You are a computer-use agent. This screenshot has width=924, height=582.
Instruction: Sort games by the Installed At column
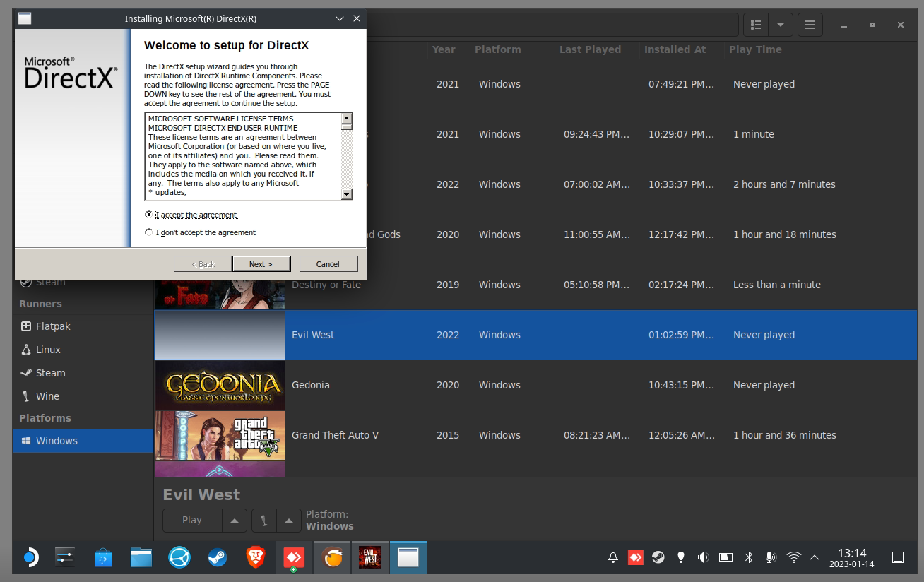[675, 49]
